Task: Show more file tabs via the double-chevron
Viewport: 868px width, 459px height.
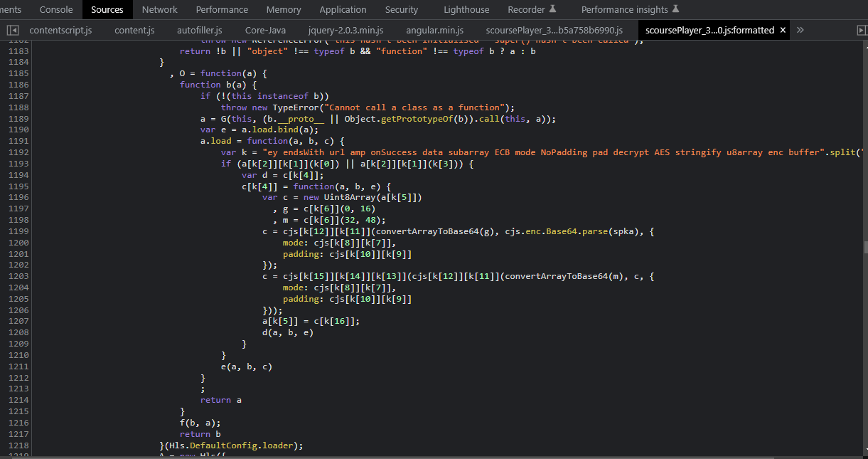Action: (x=800, y=30)
